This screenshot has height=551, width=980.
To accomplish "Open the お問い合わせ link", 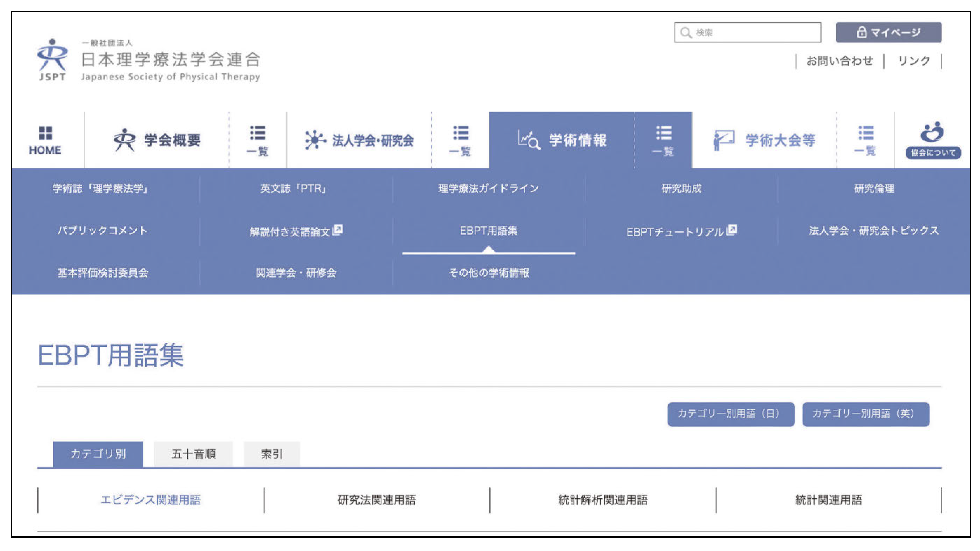I will click(840, 61).
